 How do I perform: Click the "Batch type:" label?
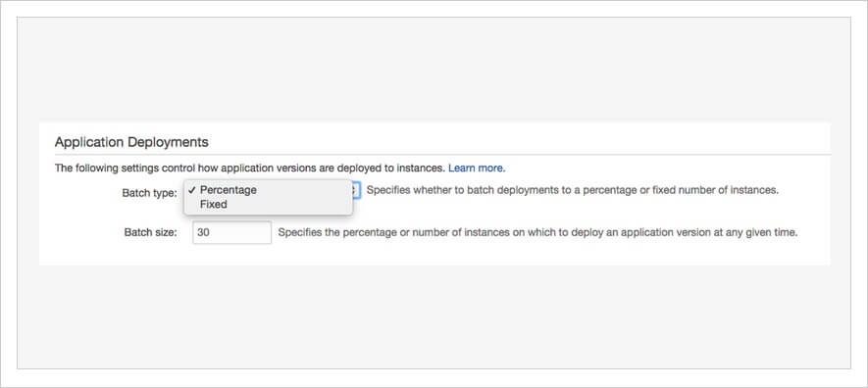(x=149, y=193)
